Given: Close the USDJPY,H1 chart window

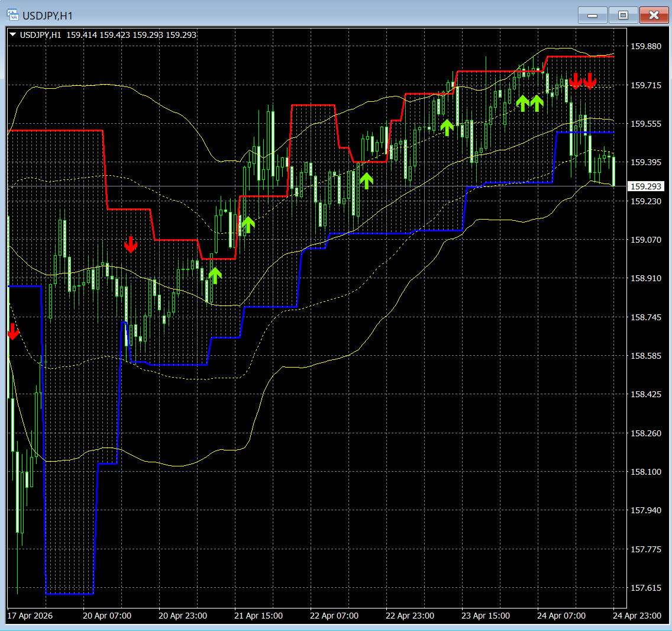Looking at the screenshot, I should point(654,15).
